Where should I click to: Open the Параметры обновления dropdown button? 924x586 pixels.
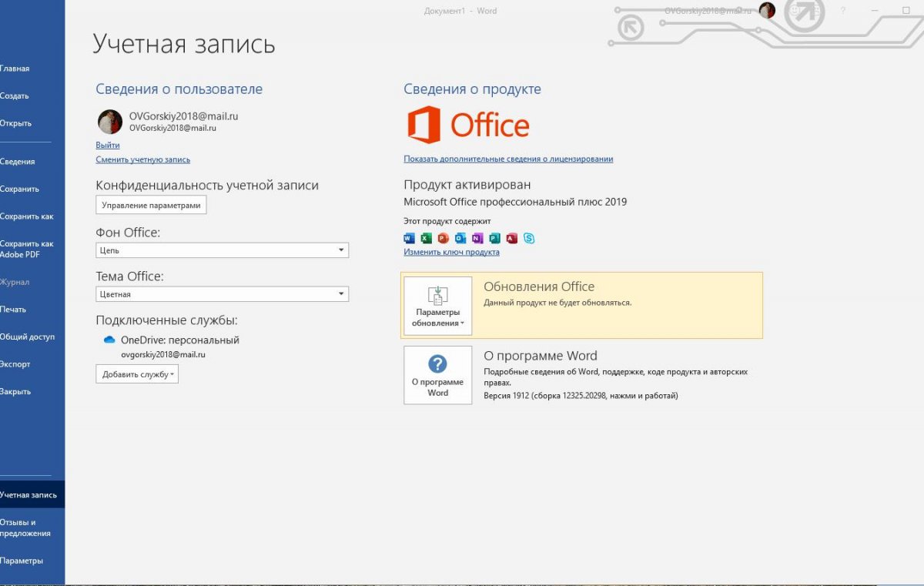[x=438, y=306]
